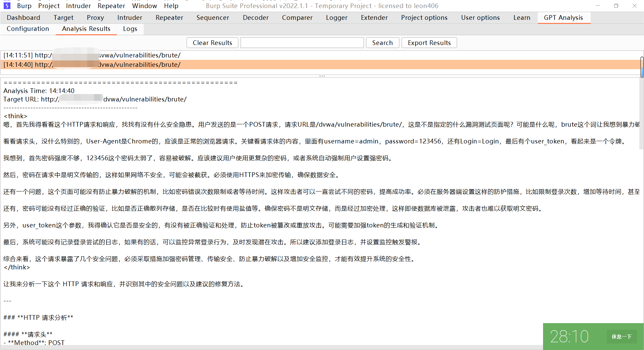Click the Burp Suite logo icon
This screenshot has width=644, height=350.
(7, 5)
